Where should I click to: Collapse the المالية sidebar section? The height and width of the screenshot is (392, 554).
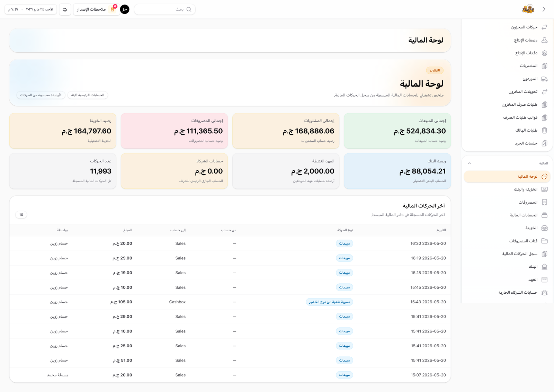(469, 163)
